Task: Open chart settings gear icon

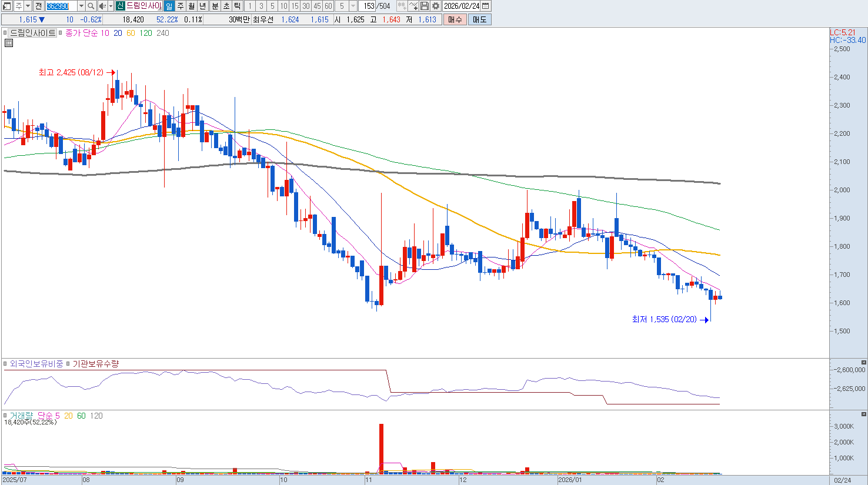Action: click(436, 6)
